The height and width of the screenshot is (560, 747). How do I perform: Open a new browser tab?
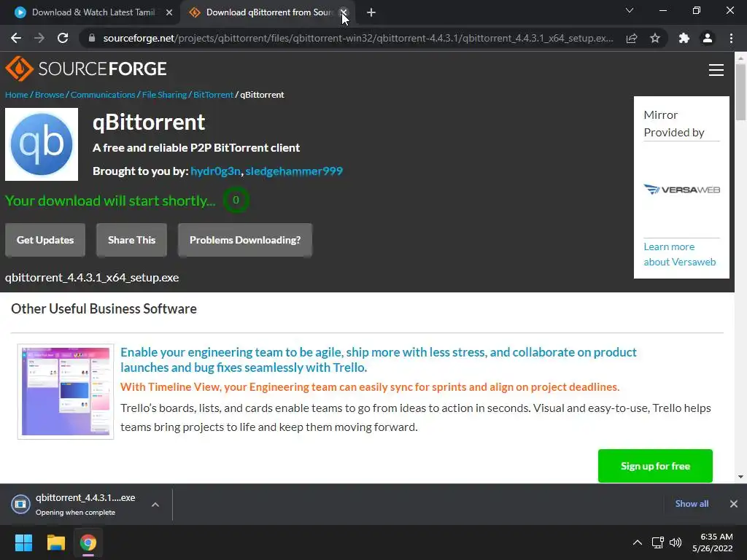coord(371,12)
